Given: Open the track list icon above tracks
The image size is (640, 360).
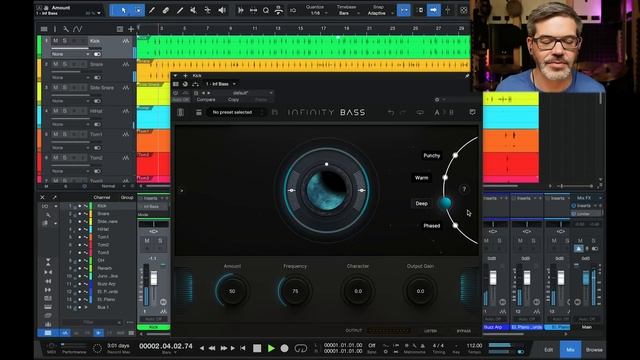Looking at the screenshot, I should pyautogui.click(x=44, y=29).
